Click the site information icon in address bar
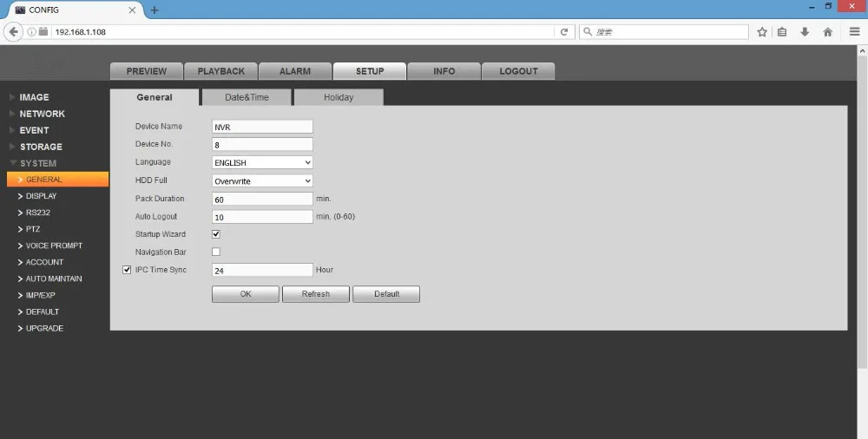This screenshot has width=868, height=439. click(x=31, y=32)
